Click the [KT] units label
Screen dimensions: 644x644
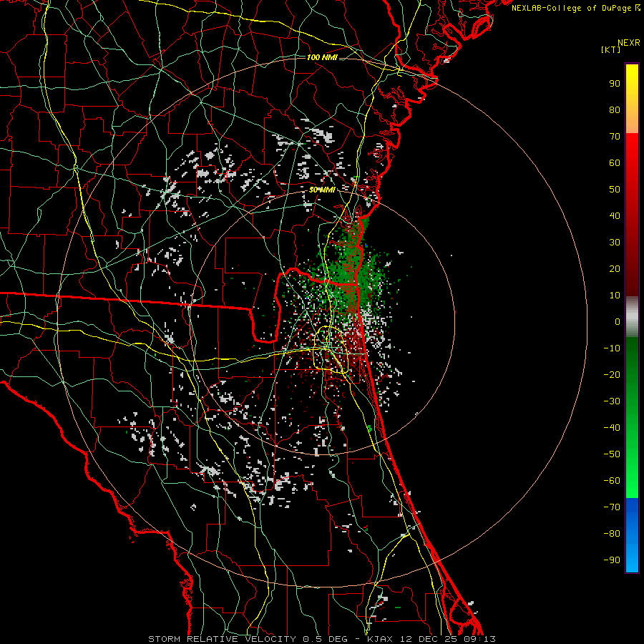610,49
